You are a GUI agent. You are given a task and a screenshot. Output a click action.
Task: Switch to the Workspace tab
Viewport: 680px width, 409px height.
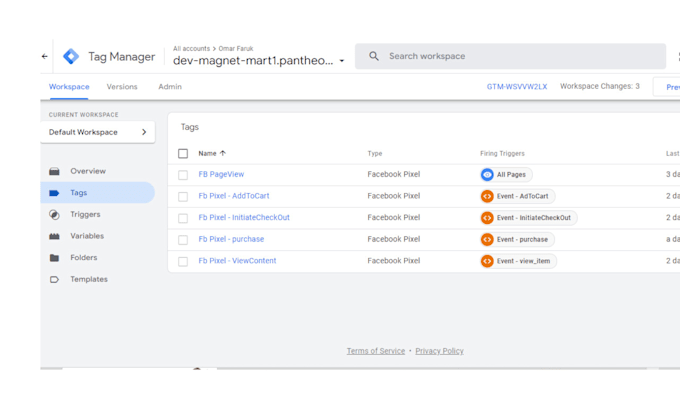tap(69, 87)
